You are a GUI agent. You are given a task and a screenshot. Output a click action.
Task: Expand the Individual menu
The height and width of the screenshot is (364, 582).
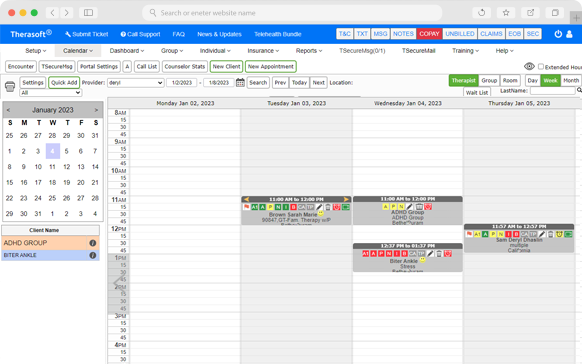[215, 51]
